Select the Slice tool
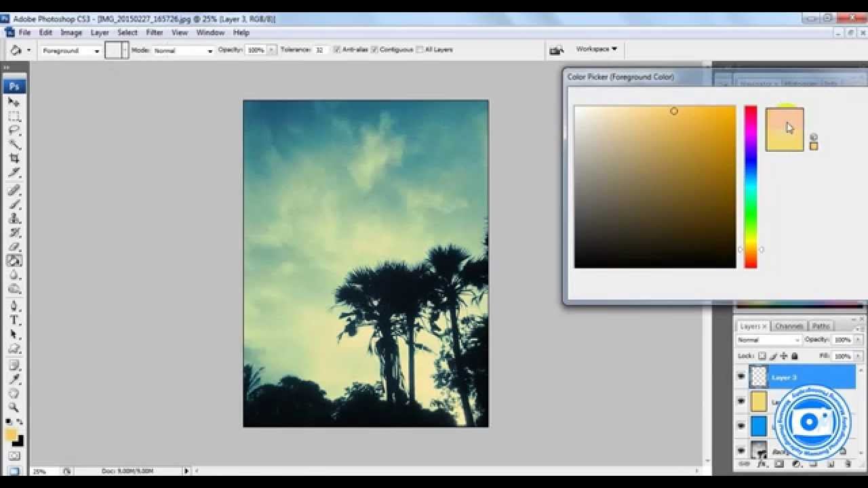This screenshot has width=868, height=488. [14, 173]
